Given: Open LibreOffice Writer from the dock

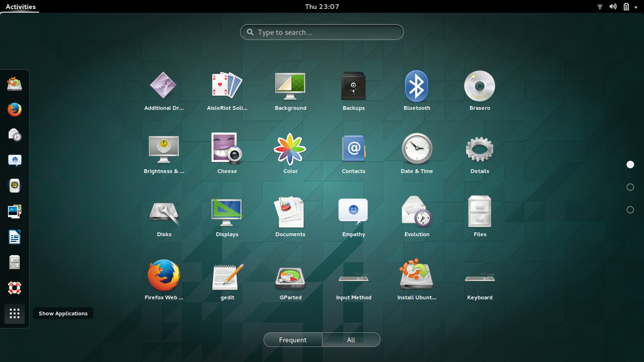Looking at the screenshot, I should [14, 237].
